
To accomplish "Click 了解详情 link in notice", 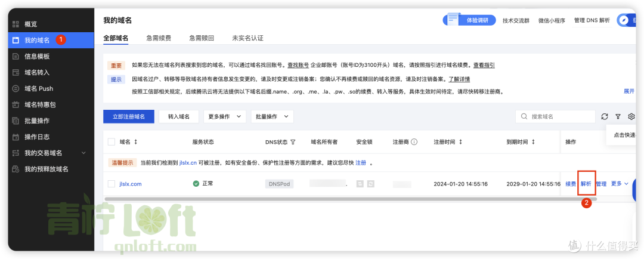I will pos(459,79).
